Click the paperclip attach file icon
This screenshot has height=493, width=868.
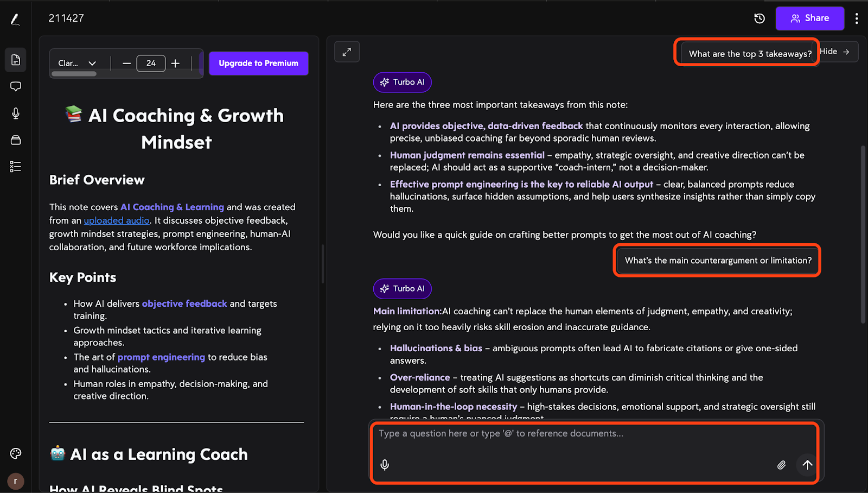pos(781,465)
